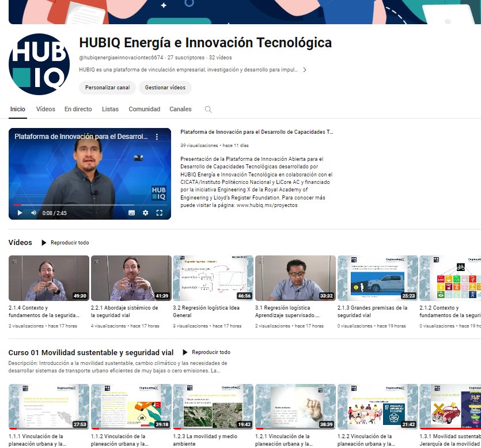Open thumbnail of 3.1 Regresión logística video

click(296, 278)
